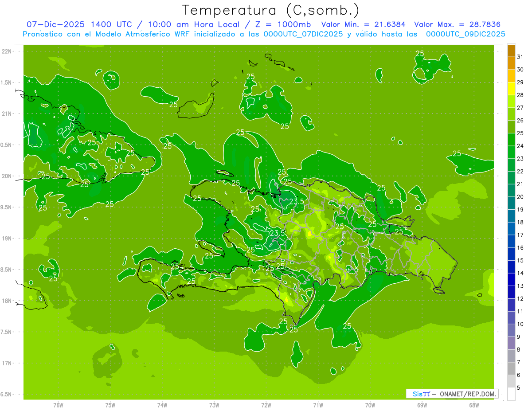Click the "0000UTC_07DIC2025" initialization time

(x=303, y=34)
